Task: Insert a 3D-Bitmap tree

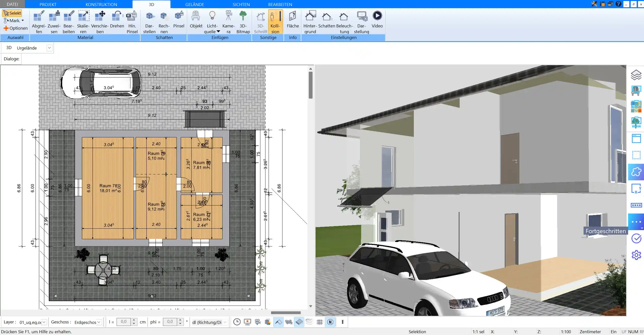Action: click(x=243, y=22)
